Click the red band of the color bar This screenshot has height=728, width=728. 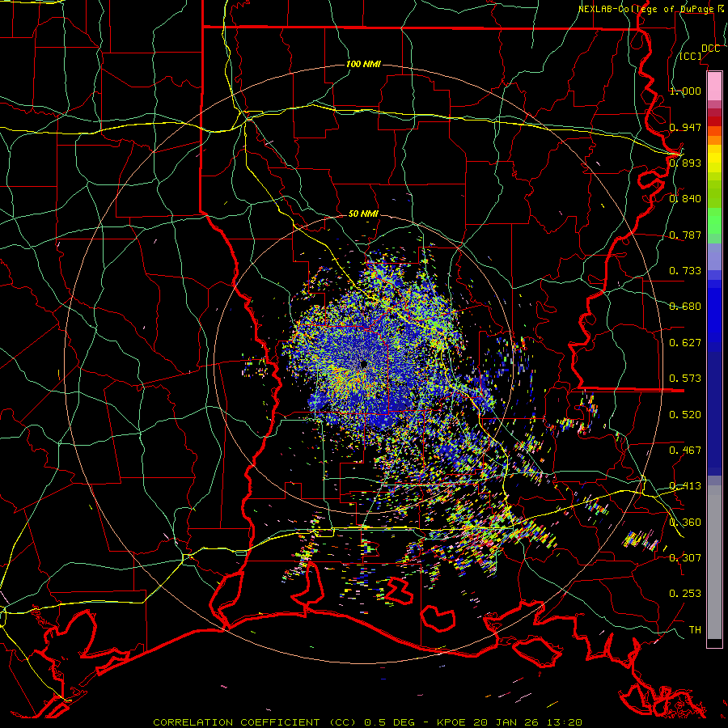point(714,121)
